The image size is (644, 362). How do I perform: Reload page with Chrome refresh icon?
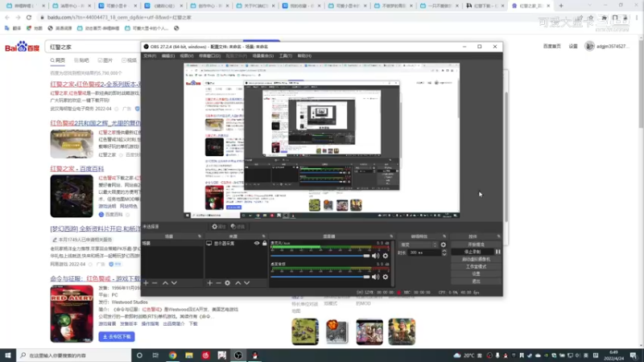[x=29, y=17]
